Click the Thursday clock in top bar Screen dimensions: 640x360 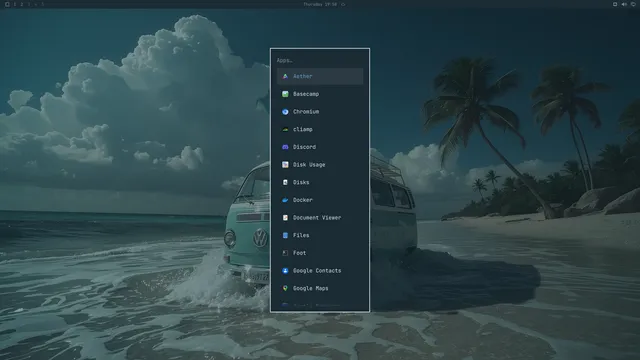pos(320,4)
